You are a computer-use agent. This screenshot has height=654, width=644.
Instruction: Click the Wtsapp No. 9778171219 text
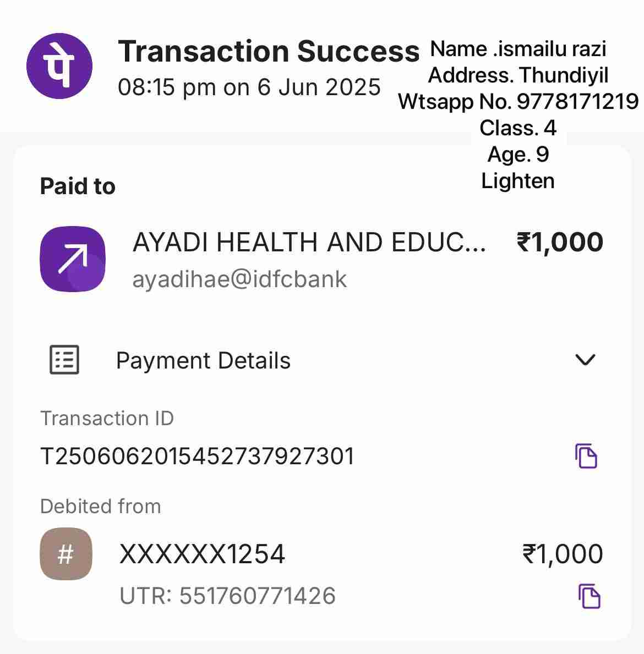click(x=518, y=102)
